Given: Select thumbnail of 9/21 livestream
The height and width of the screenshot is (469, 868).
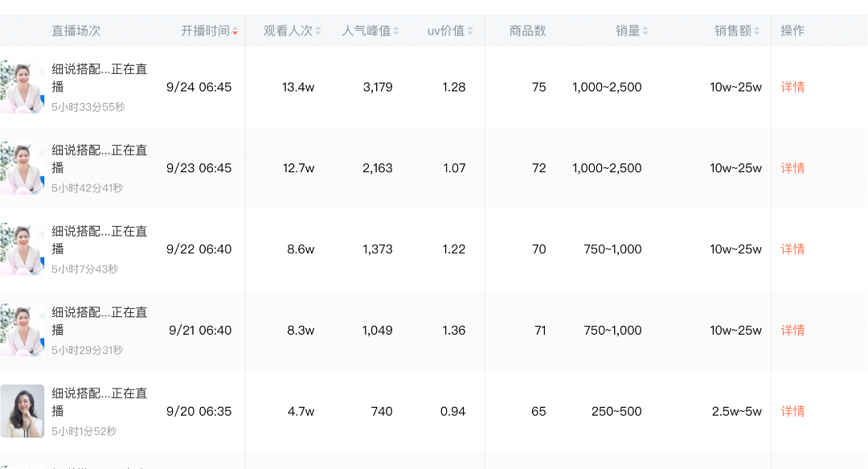Looking at the screenshot, I should click(23, 331).
